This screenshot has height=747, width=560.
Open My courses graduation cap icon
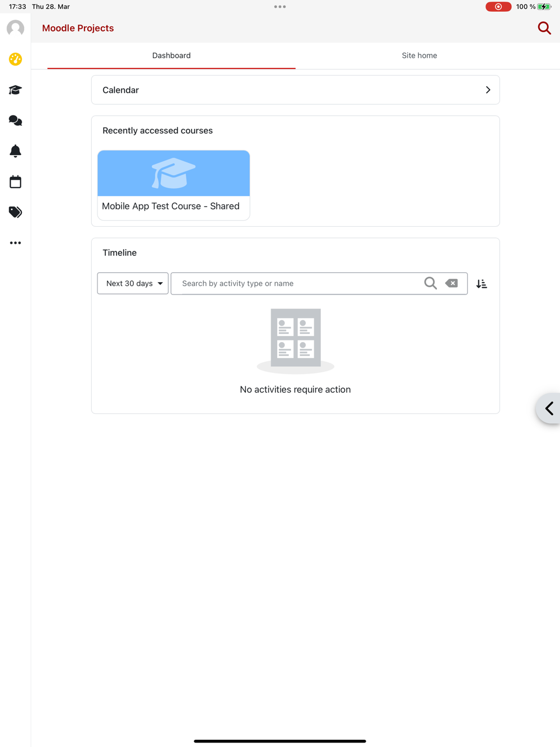(15, 90)
